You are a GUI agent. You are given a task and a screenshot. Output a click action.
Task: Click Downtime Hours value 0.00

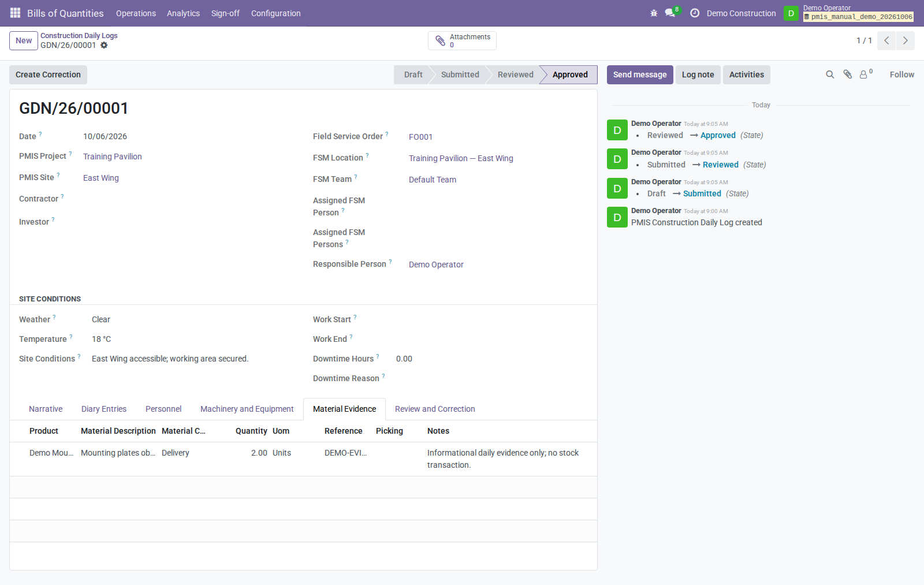404,359
